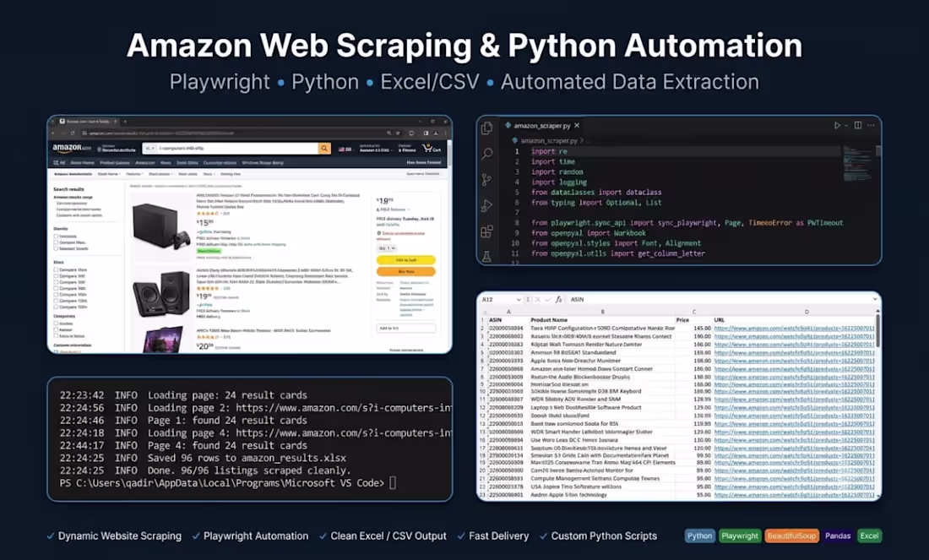The width and height of the screenshot is (929, 560).
Task: Close the amazon_scraper.py editor tab
Action: click(577, 126)
